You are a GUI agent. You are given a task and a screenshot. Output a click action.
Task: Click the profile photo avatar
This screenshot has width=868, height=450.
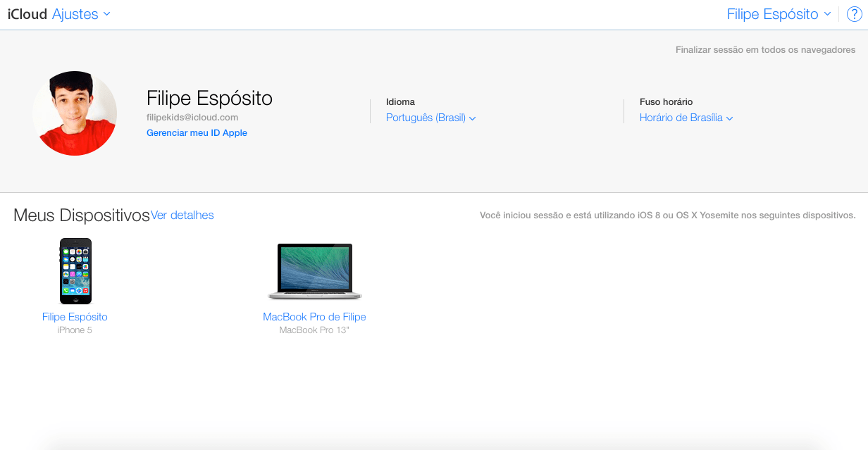[x=75, y=113]
